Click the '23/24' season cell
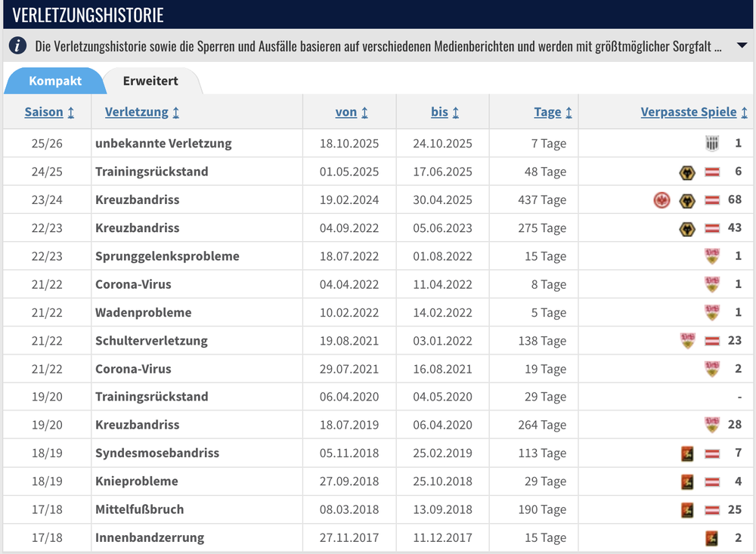This screenshot has height=554, width=756. [47, 200]
